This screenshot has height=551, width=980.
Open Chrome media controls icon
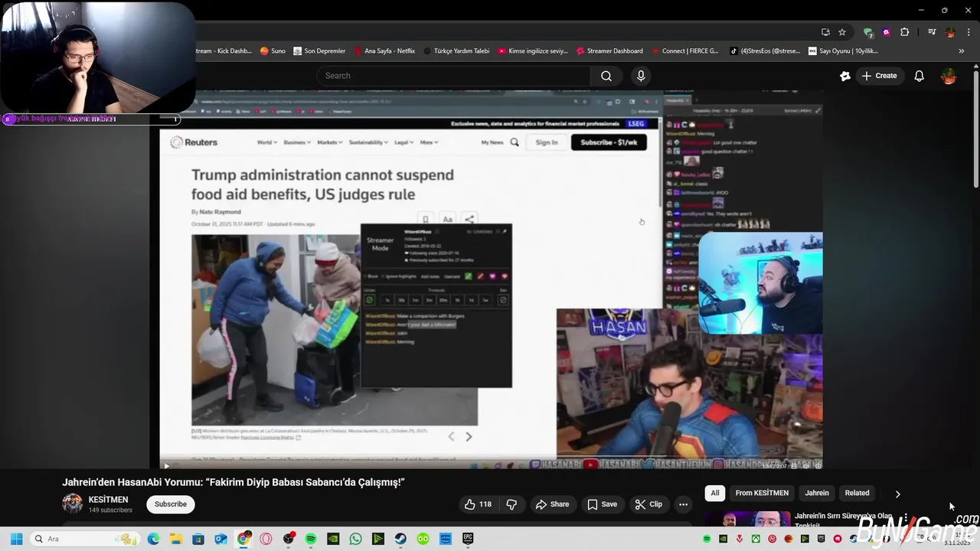click(x=932, y=32)
